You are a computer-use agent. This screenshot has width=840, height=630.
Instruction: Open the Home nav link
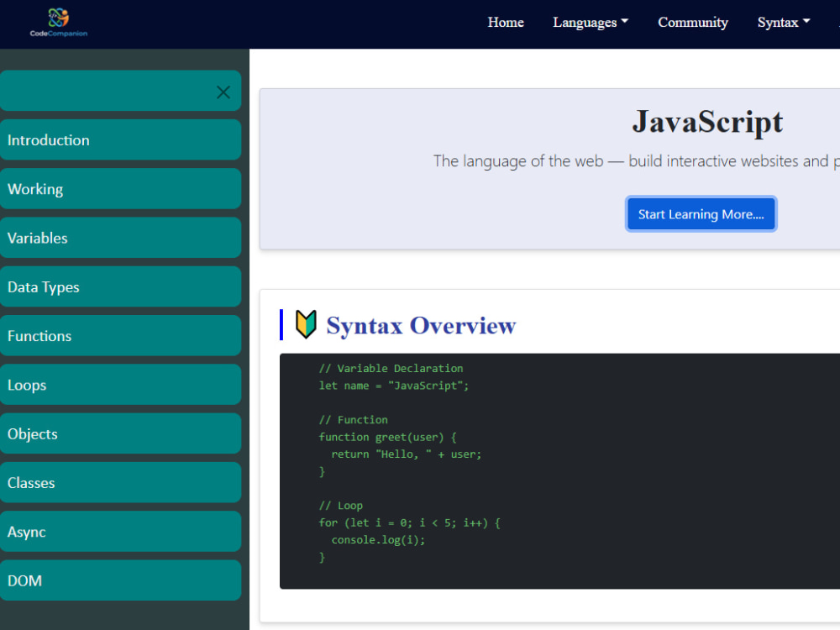tap(505, 23)
